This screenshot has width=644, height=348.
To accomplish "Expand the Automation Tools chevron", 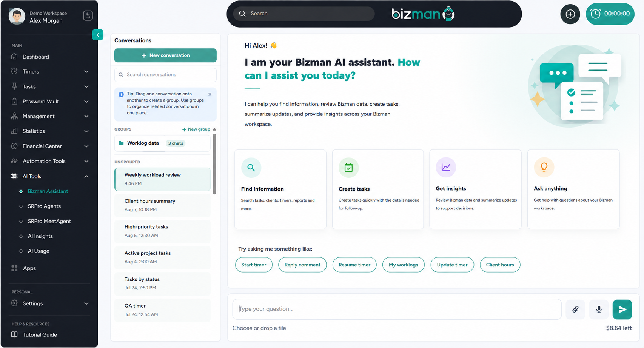I will pos(86,161).
